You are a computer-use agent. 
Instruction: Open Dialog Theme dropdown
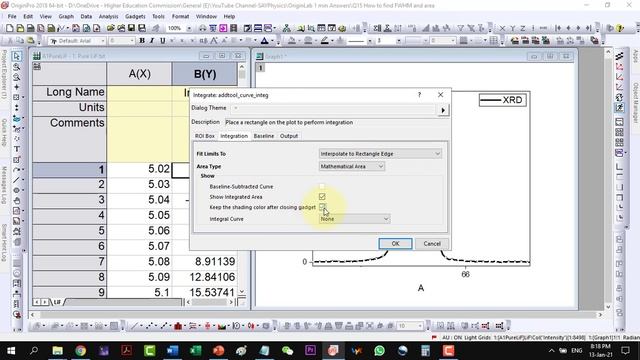click(333, 108)
